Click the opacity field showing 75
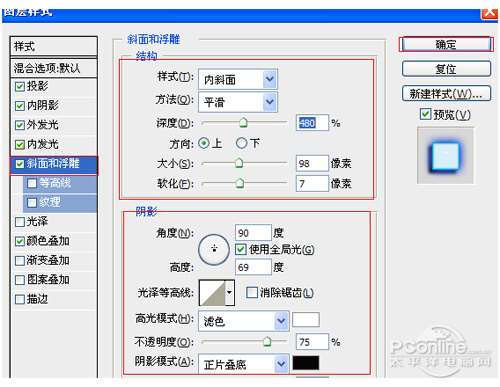 [312, 342]
